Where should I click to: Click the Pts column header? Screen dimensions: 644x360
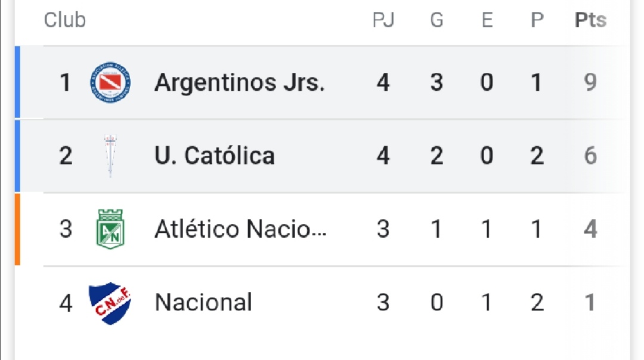590,20
